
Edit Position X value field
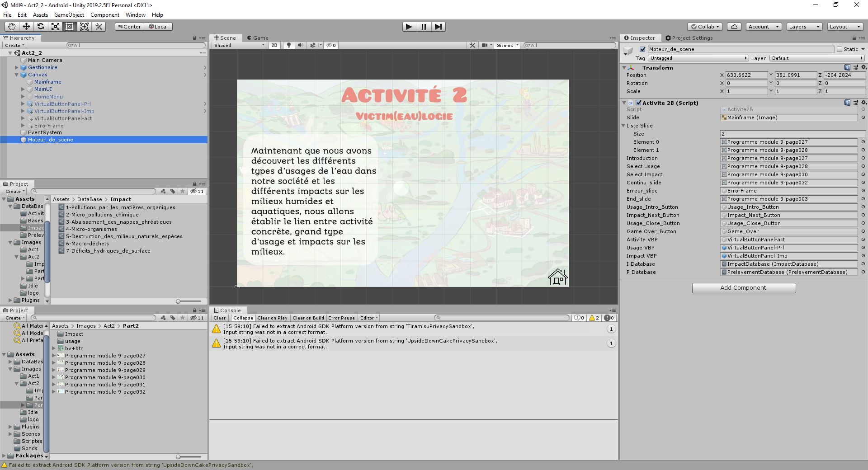746,75
